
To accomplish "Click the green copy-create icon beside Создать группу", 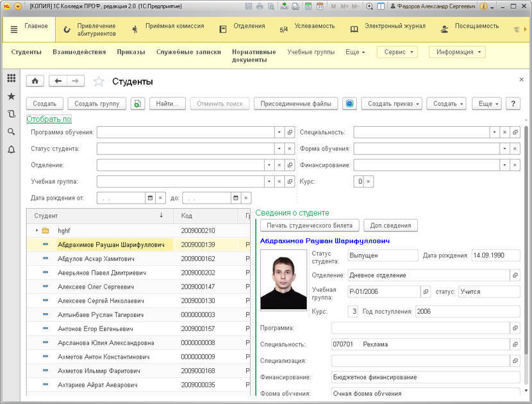I will [138, 104].
